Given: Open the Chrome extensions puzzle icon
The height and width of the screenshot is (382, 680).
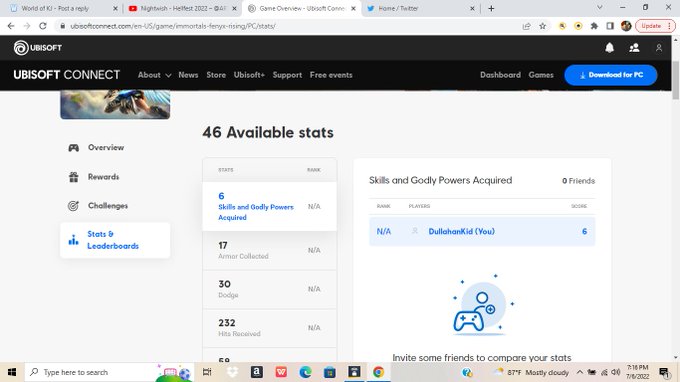Looking at the screenshot, I should click(594, 26).
